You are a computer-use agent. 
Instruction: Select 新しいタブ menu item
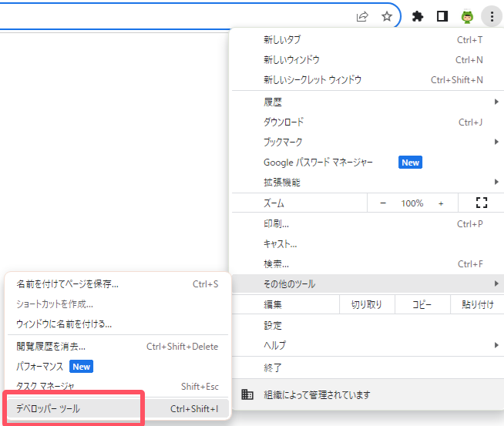368,40
